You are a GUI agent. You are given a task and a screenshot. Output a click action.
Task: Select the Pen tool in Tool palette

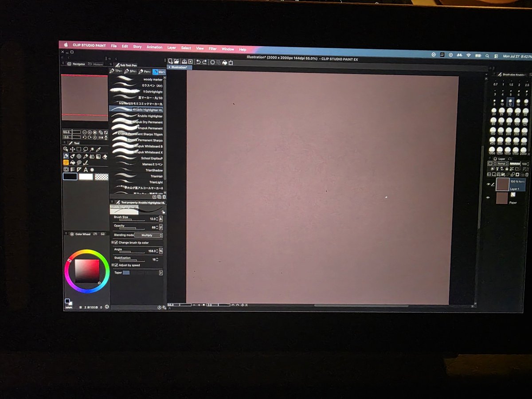[x=66, y=156]
